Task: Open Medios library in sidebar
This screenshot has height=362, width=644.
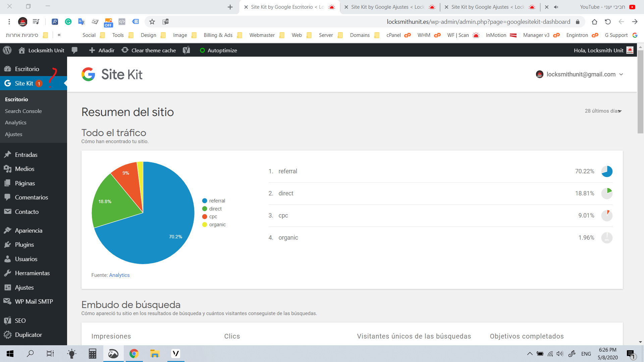Action: [34, 169]
